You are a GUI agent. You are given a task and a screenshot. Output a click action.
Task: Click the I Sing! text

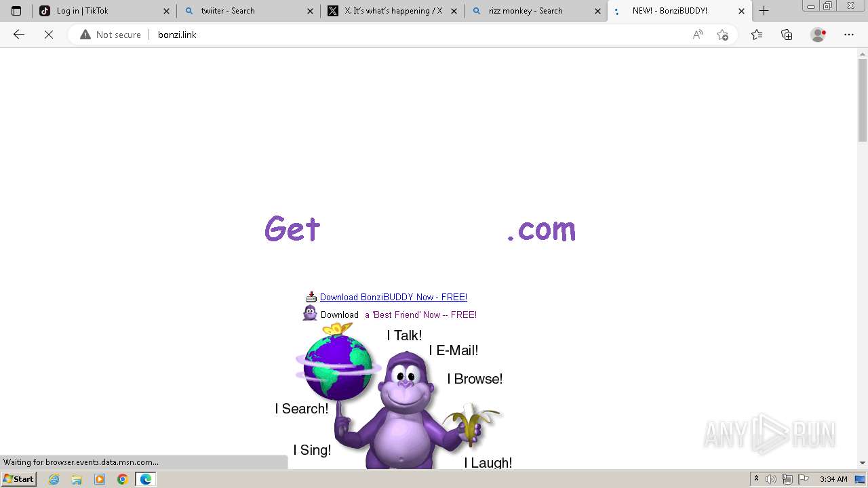[x=312, y=450]
